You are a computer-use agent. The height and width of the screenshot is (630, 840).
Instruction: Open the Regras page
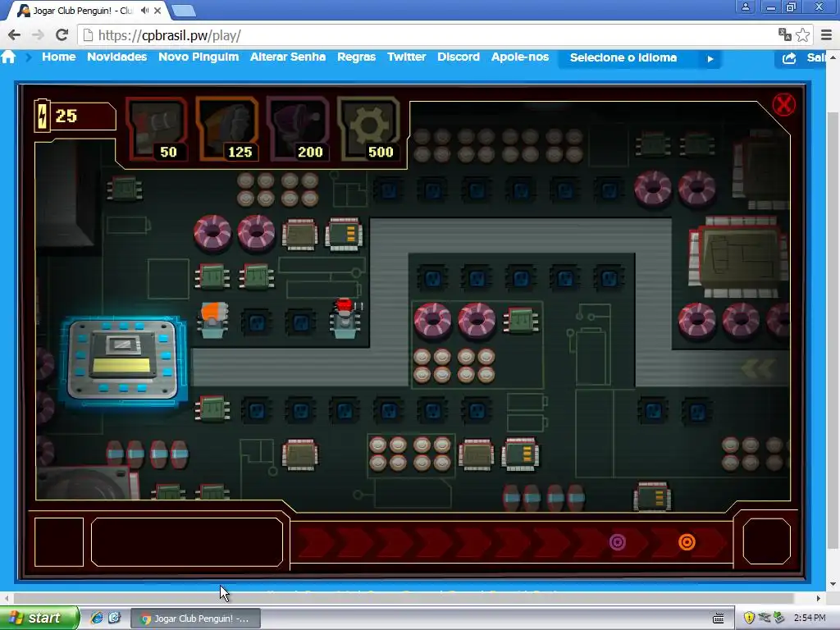click(356, 57)
